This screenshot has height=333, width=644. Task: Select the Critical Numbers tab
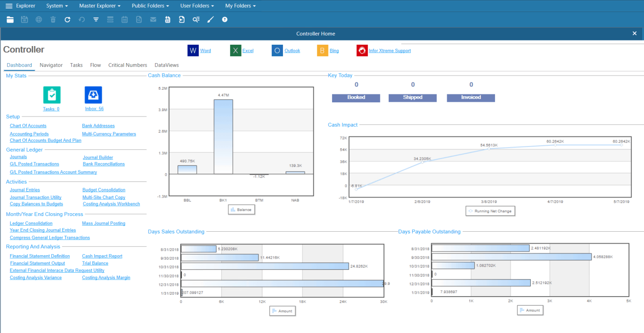pyautogui.click(x=128, y=65)
